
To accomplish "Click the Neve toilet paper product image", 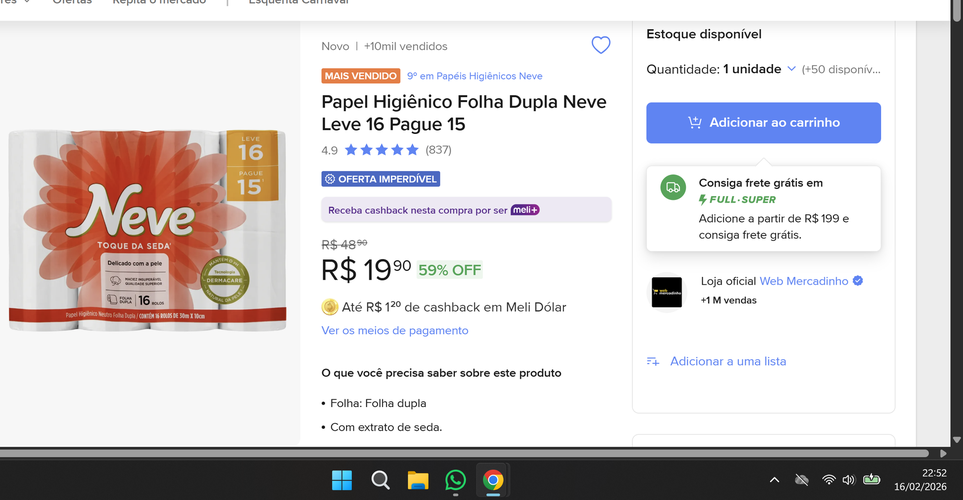I will point(147,230).
